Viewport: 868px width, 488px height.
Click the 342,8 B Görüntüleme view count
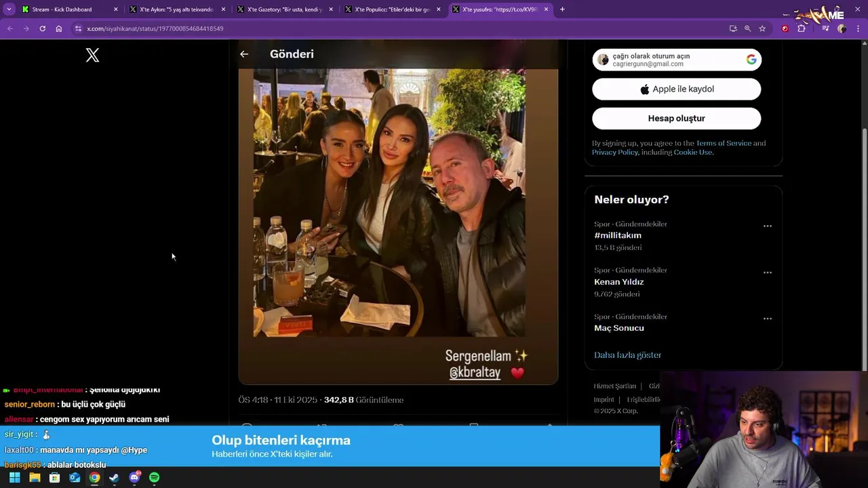click(x=363, y=400)
